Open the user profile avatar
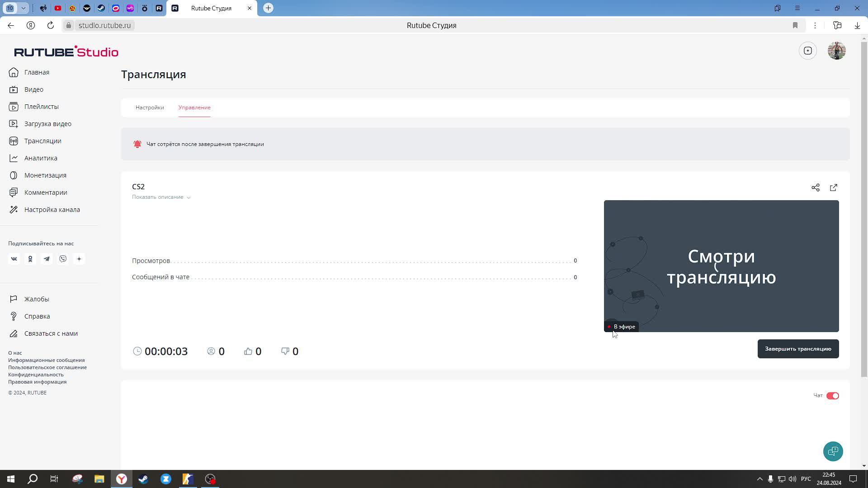This screenshot has height=488, width=868. pos(836,51)
